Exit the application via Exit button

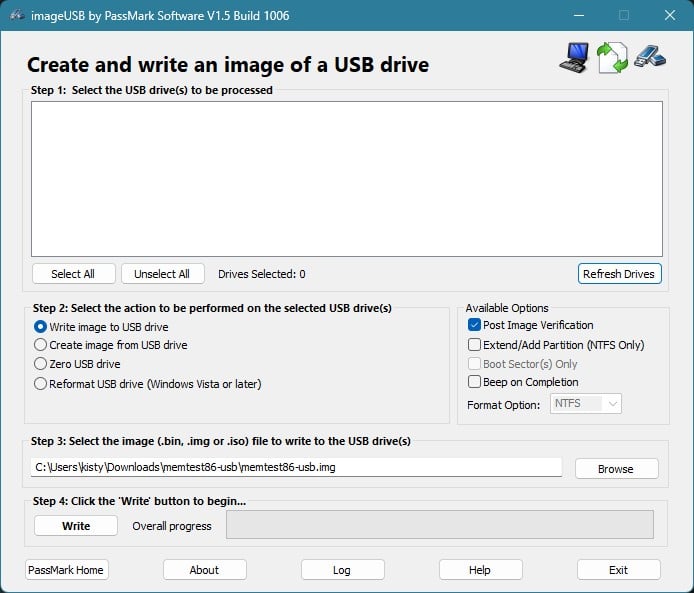pyautogui.click(x=618, y=570)
